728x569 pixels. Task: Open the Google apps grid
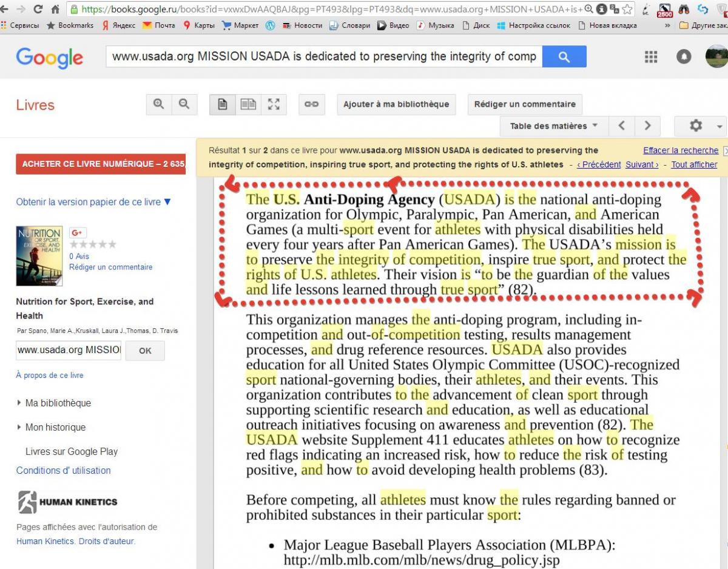pyautogui.click(x=651, y=57)
